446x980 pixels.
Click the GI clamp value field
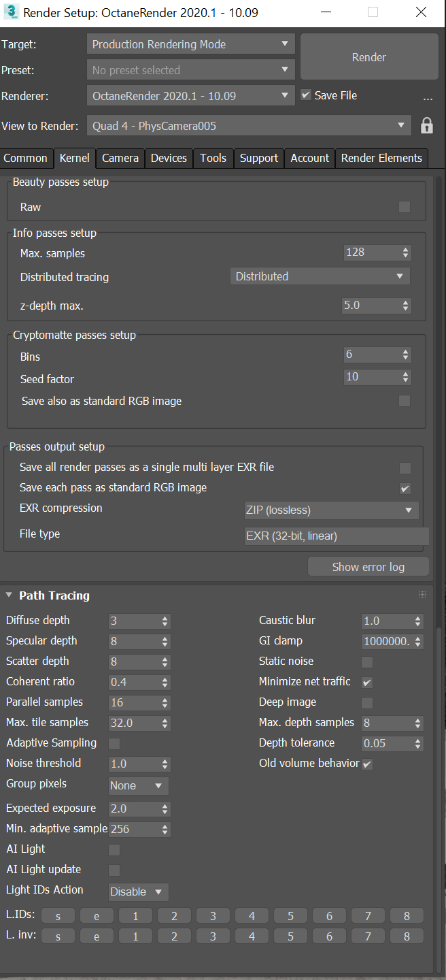(x=387, y=641)
